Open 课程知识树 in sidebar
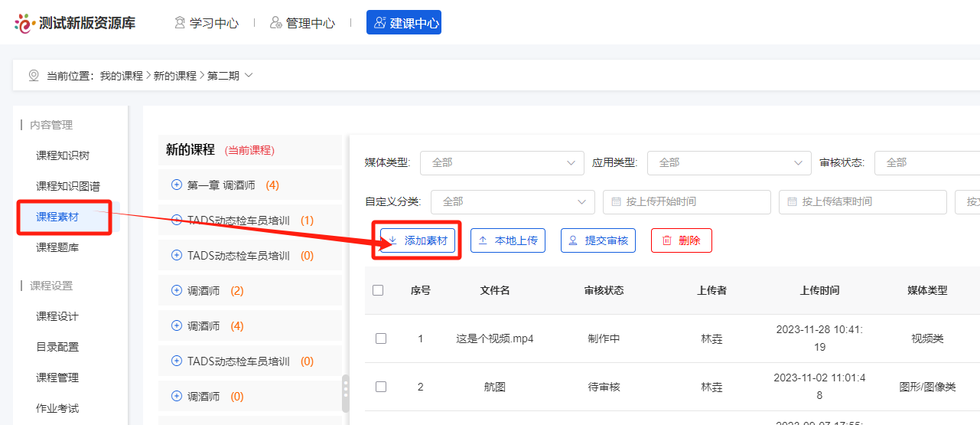Viewport: 980px width, 425px height. pyautogui.click(x=63, y=155)
